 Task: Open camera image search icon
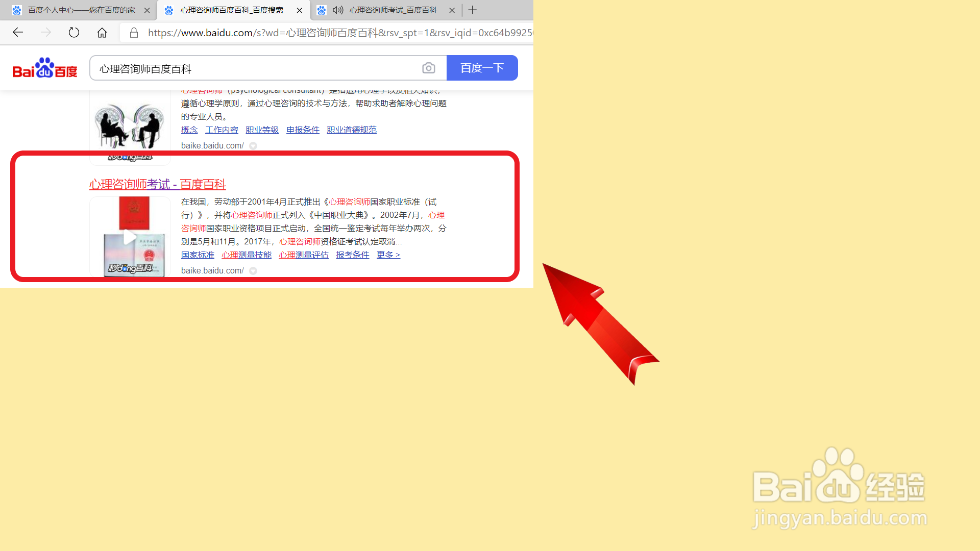point(429,68)
